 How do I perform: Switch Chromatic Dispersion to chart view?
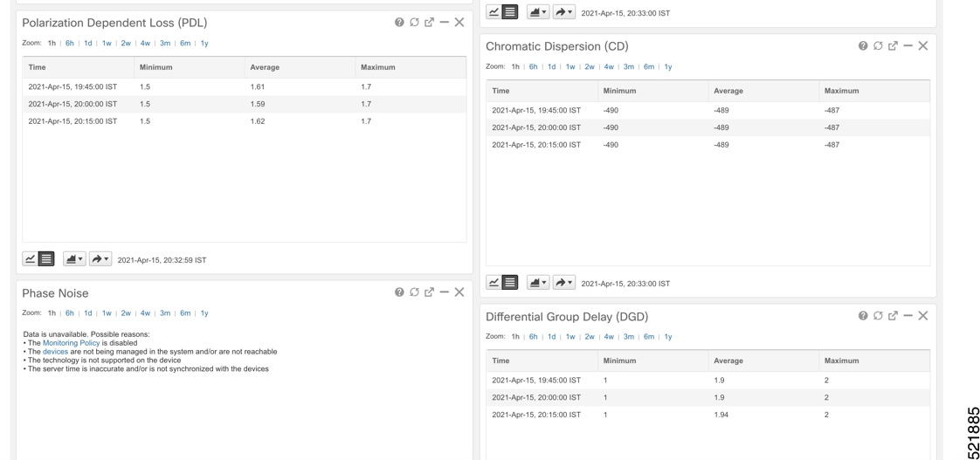493,283
